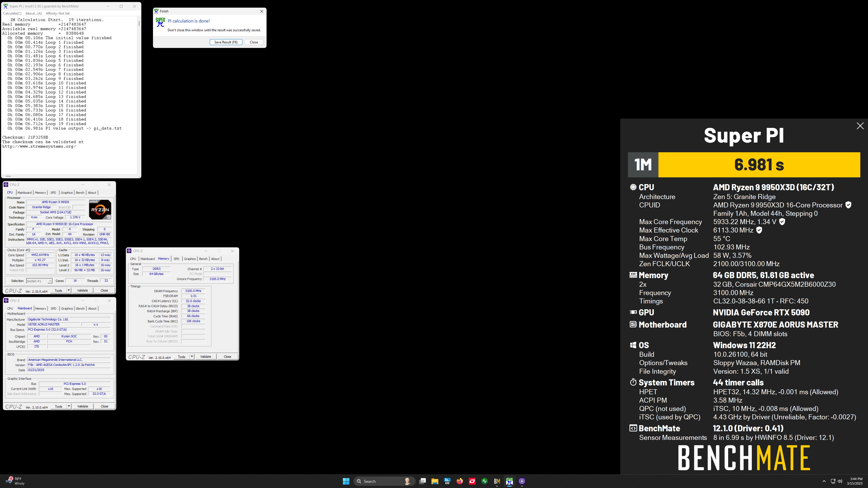Screen dimensions: 868x488
Task: Switch to BenchMate via BM taskbar icon
Action: [x=497, y=481]
